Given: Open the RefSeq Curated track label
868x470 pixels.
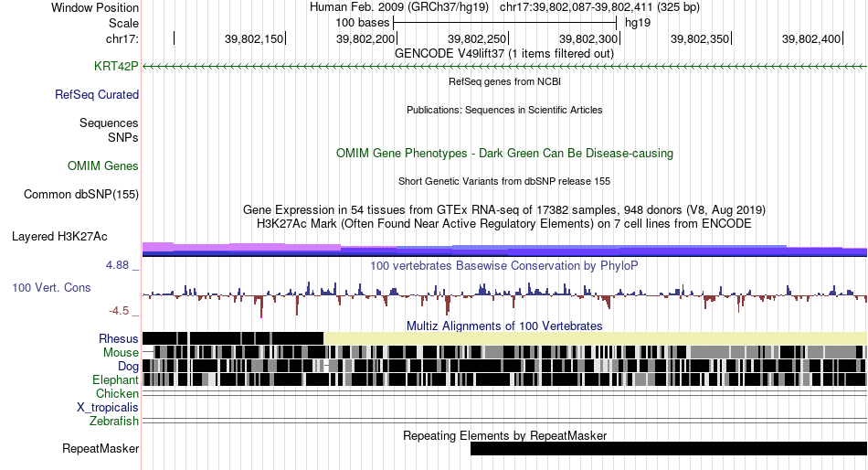Looking at the screenshot, I should click(96, 95).
